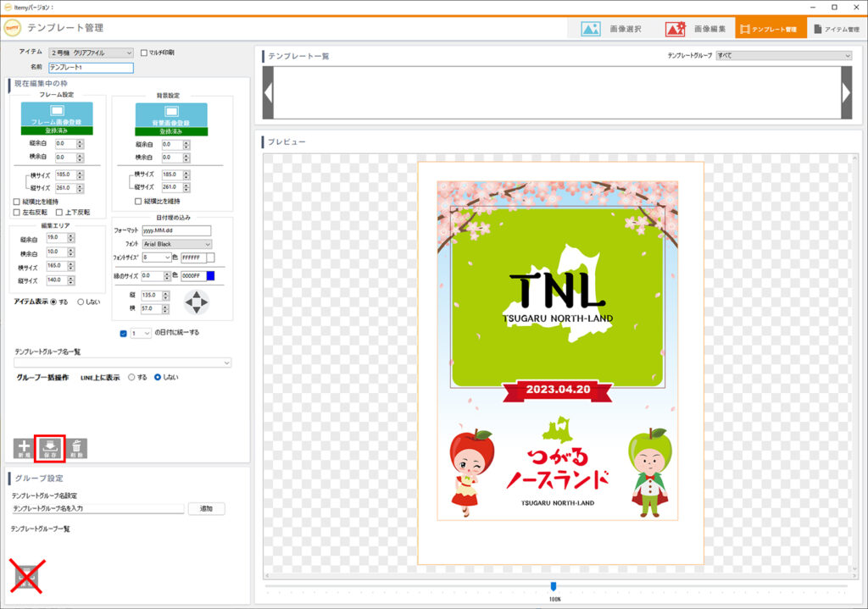Switch to the アイテム管理 tab
This screenshot has width=868, height=609.
click(836, 29)
